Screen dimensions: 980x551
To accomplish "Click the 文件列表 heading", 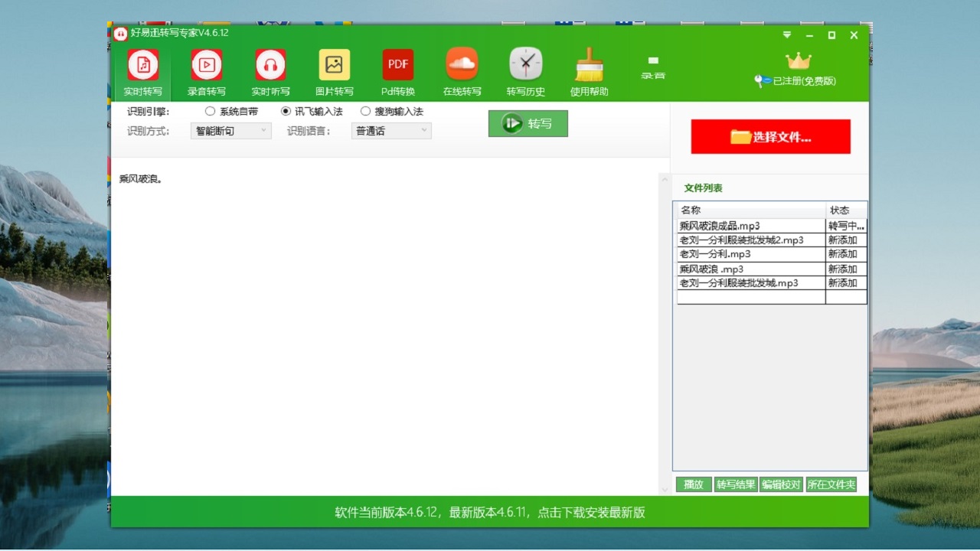I will tap(703, 188).
